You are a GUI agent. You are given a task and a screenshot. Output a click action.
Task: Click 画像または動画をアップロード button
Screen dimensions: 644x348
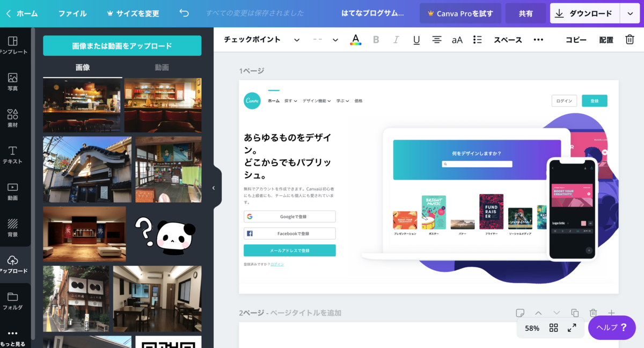(x=122, y=46)
